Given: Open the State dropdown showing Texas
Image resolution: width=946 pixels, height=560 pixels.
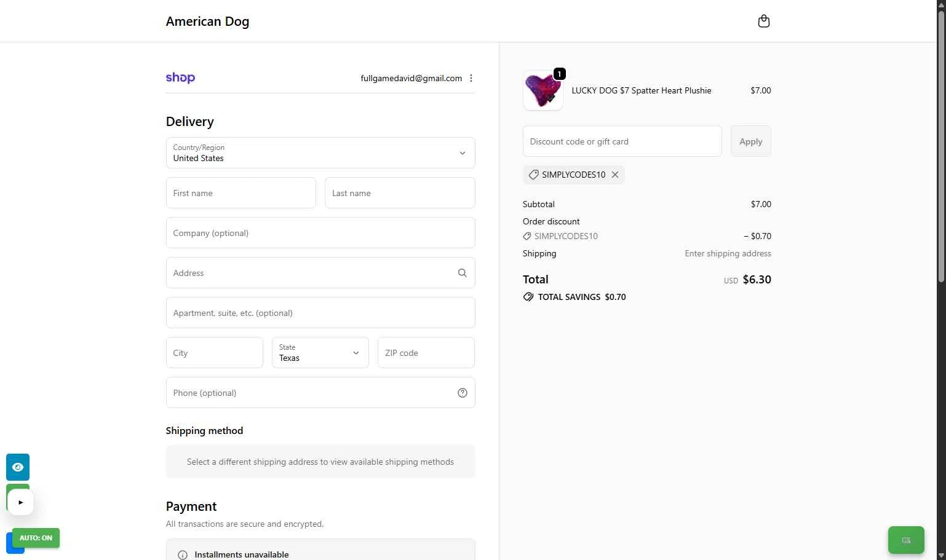Looking at the screenshot, I should click(x=320, y=353).
